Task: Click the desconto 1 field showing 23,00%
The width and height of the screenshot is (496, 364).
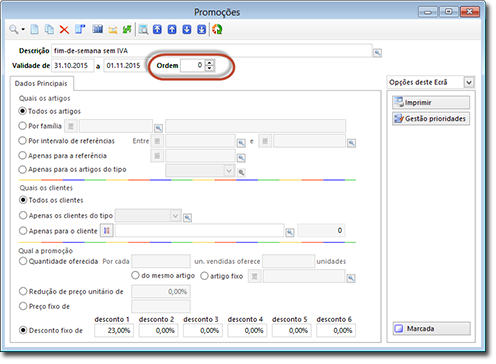Action: pyautogui.click(x=114, y=331)
